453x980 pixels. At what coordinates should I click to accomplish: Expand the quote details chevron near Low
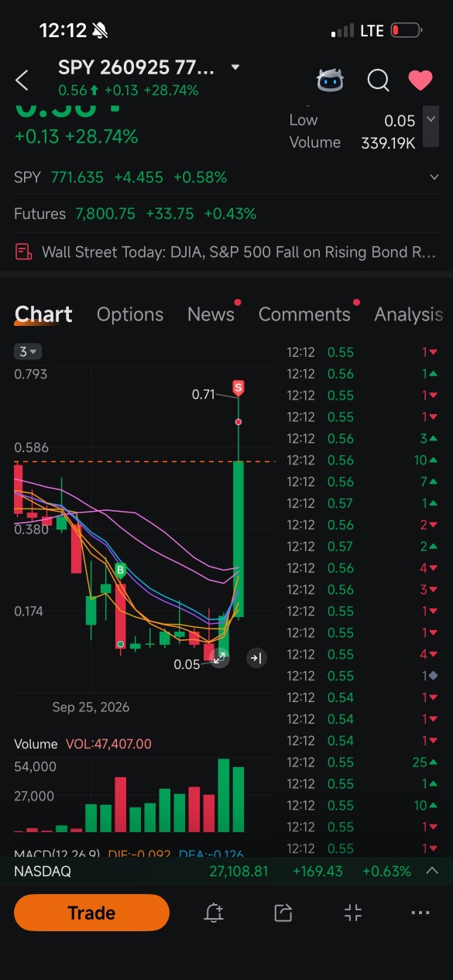click(431, 119)
